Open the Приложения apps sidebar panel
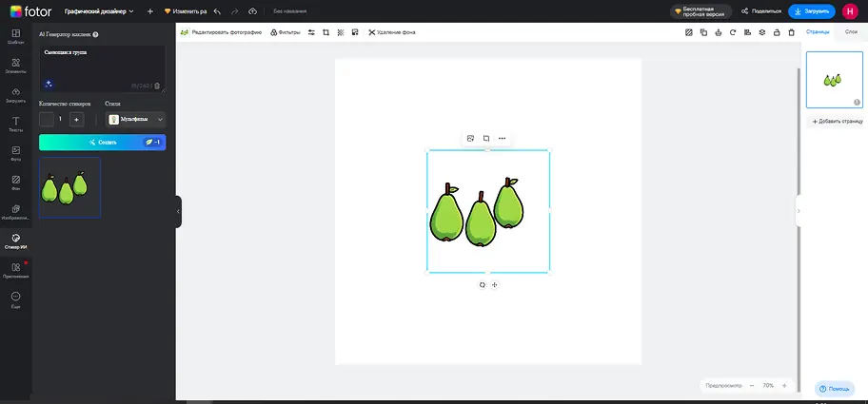 tap(15, 271)
